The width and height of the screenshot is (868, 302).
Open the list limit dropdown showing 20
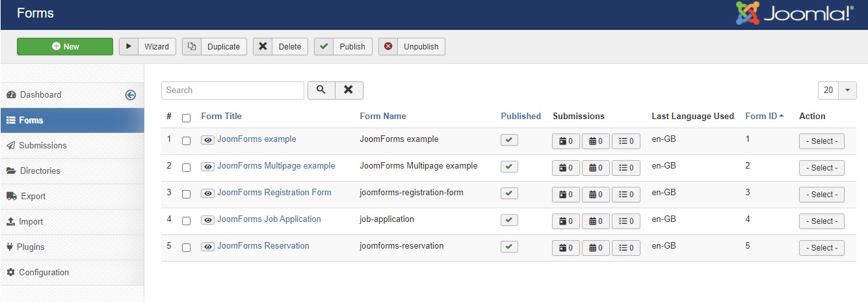click(x=837, y=90)
